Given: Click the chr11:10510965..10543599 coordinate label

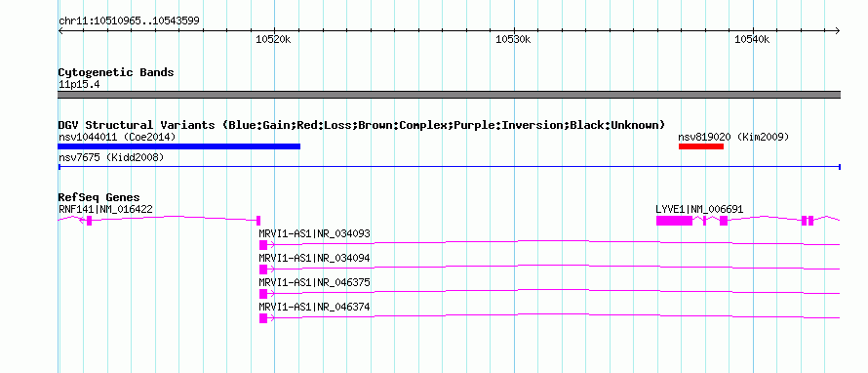Looking at the screenshot, I should (x=129, y=21).
